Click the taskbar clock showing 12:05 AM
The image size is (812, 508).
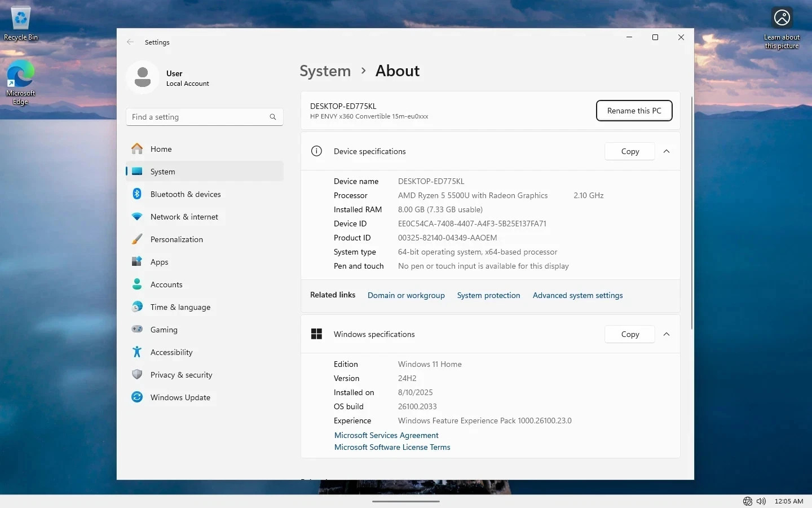pos(789,501)
